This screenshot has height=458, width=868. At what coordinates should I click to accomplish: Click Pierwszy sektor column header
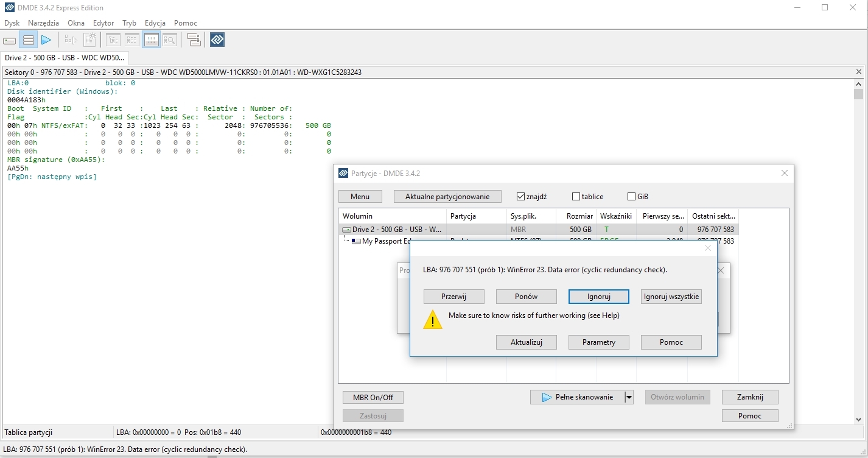point(662,216)
